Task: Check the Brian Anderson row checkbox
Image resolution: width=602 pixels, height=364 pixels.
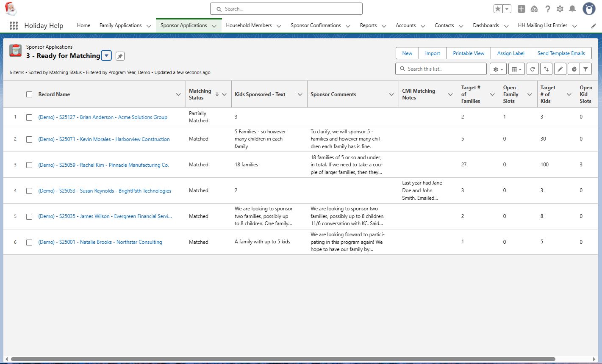Action: point(29,117)
